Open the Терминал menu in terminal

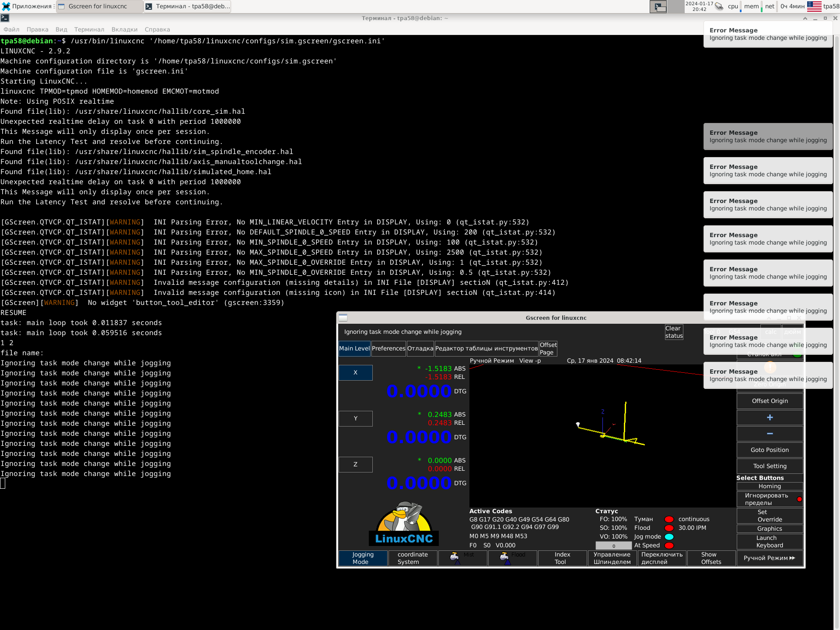pyautogui.click(x=89, y=29)
